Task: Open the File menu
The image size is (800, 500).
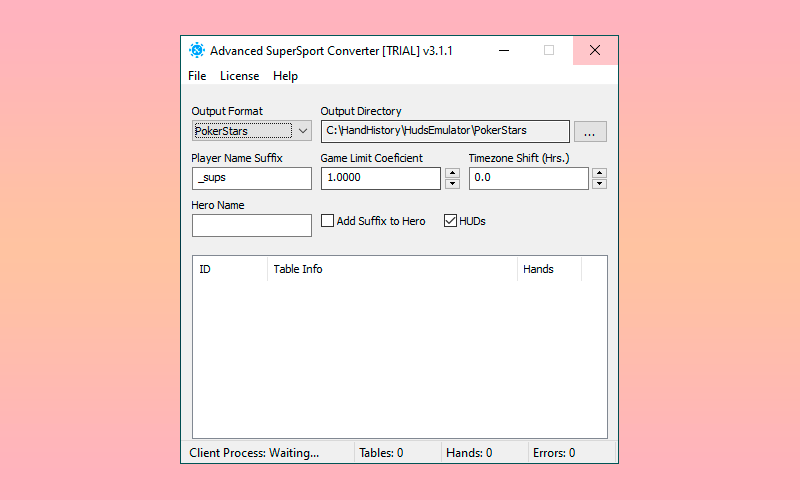Action: click(x=197, y=76)
